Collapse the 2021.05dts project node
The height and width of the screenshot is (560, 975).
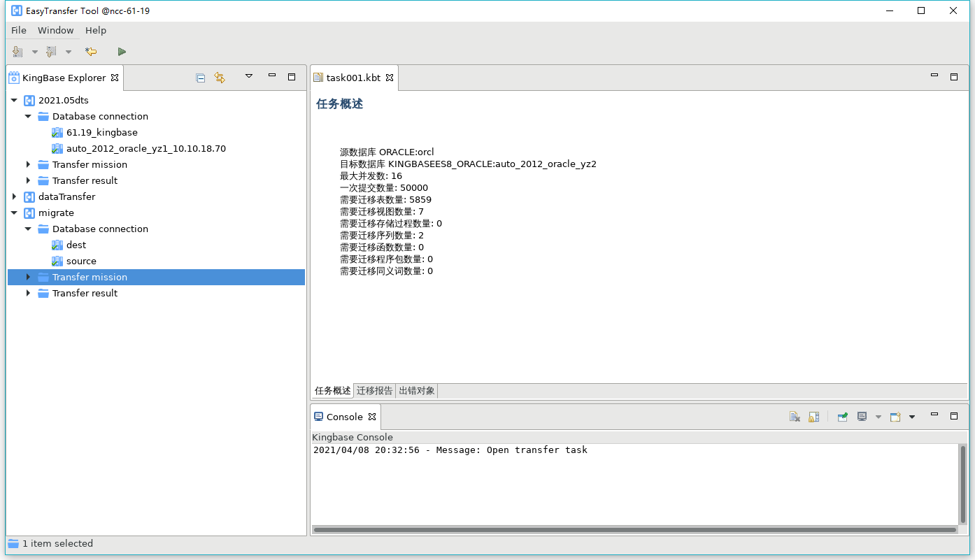tap(14, 101)
